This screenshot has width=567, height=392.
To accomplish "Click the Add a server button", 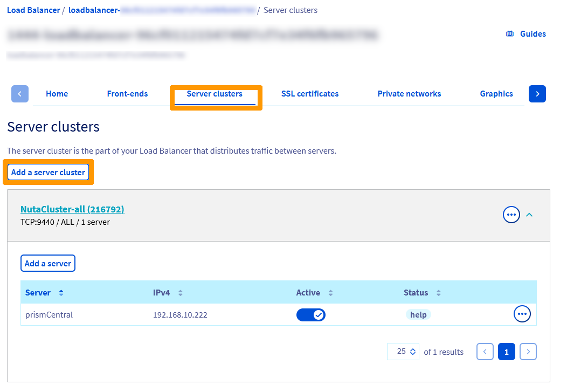I will (x=47, y=263).
